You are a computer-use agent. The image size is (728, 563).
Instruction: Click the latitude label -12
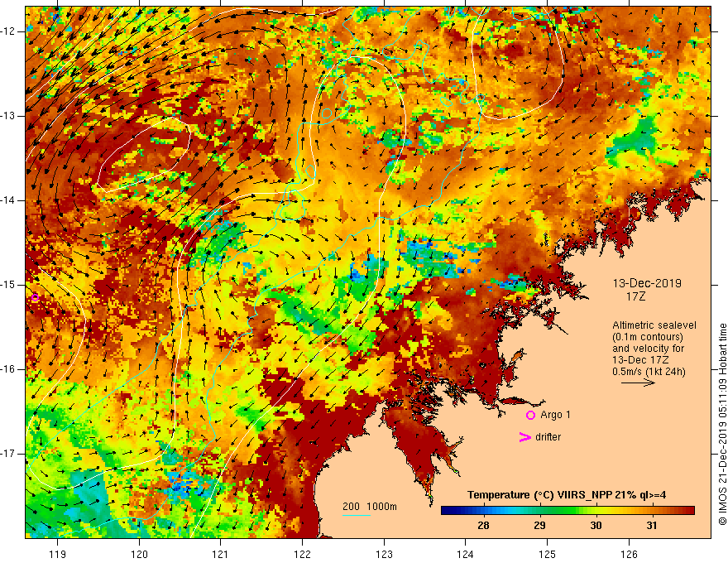click(9, 31)
